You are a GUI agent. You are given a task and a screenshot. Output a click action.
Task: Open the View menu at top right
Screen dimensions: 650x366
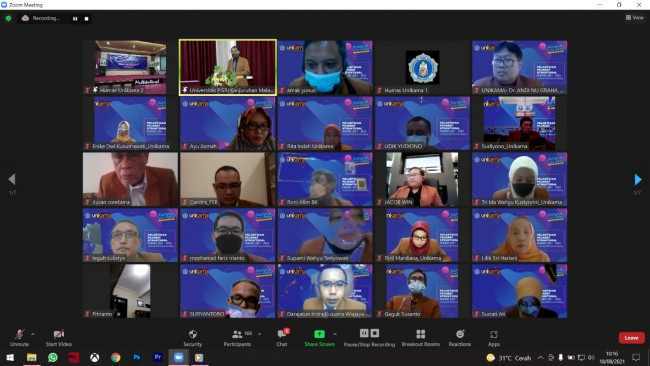pos(635,17)
